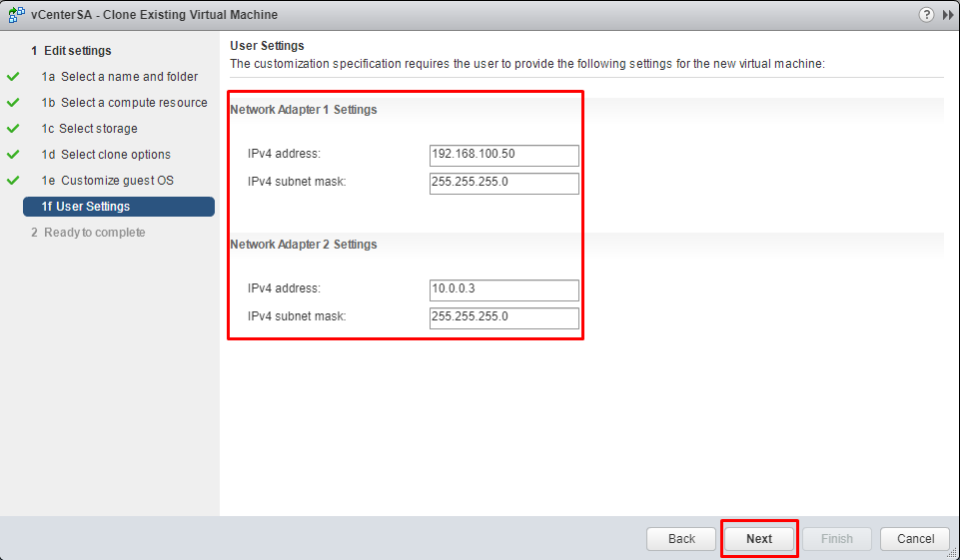The height and width of the screenshot is (560, 960).
Task: Click green checkmark beside step 1b
Action: 13,102
